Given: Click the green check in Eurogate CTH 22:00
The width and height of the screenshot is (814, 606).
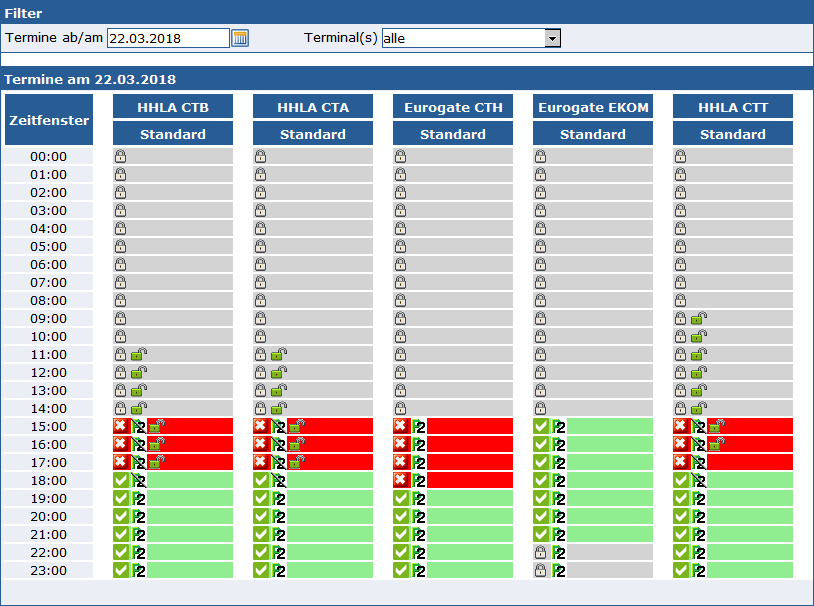Looking at the screenshot, I should 401,553.
